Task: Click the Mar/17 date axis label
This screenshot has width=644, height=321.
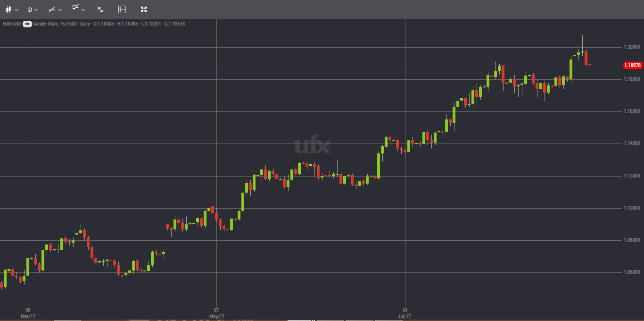Action: click(x=28, y=316)
